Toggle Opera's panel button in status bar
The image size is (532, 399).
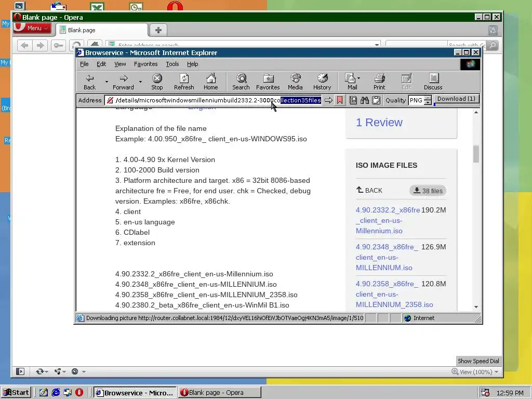(x=20, y=371)
